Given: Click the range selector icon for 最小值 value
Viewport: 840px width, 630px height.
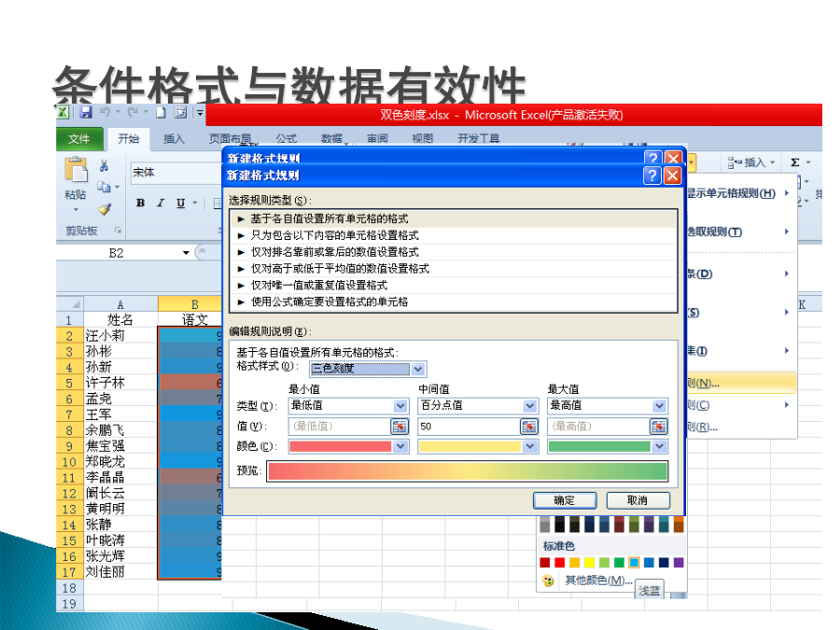Looking at the screenshot, I should (399, 427).
